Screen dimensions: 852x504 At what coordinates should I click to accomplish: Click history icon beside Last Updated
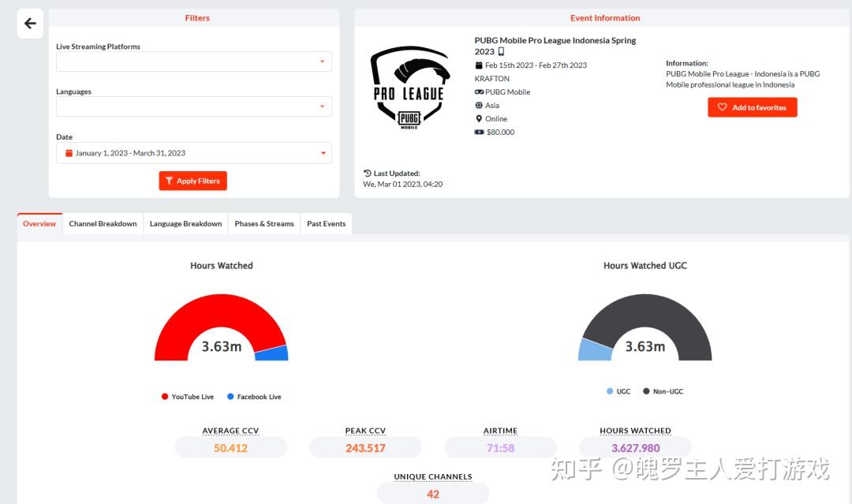(368, 174)
